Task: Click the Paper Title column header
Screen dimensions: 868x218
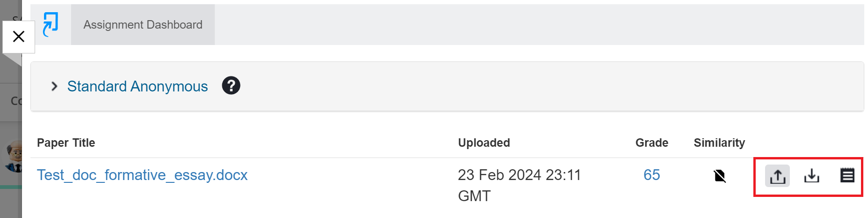Action: click(x=66, y=143)
